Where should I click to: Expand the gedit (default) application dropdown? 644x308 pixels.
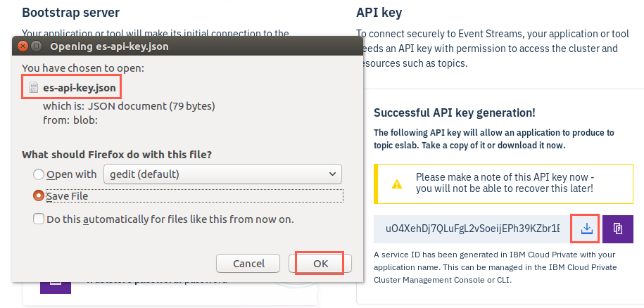(222, 174)
